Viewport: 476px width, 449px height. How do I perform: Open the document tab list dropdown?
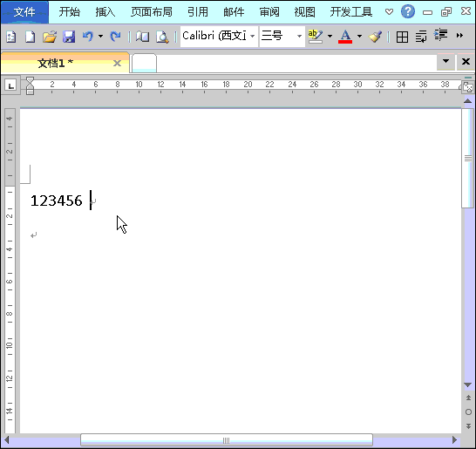coord(445,62)
